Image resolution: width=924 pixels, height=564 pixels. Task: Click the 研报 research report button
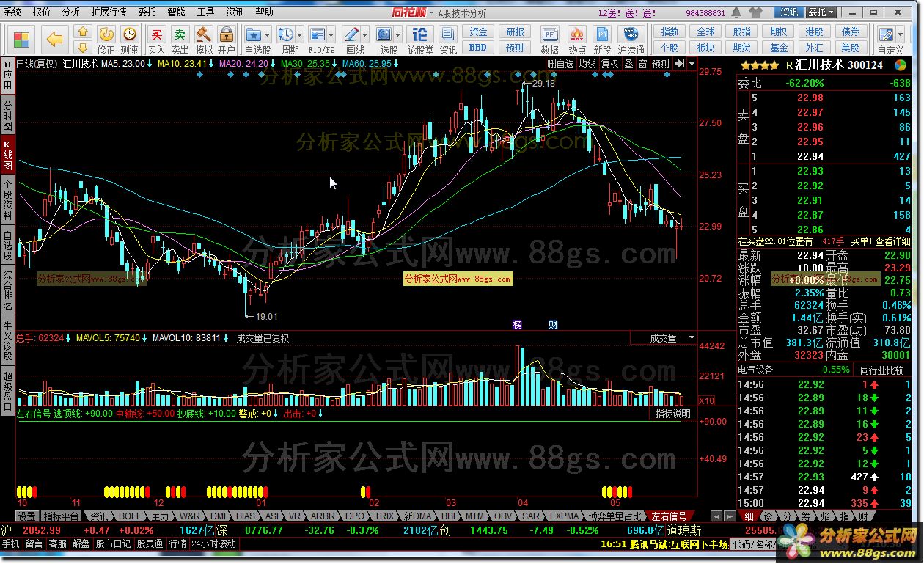(x=515, y=32)
